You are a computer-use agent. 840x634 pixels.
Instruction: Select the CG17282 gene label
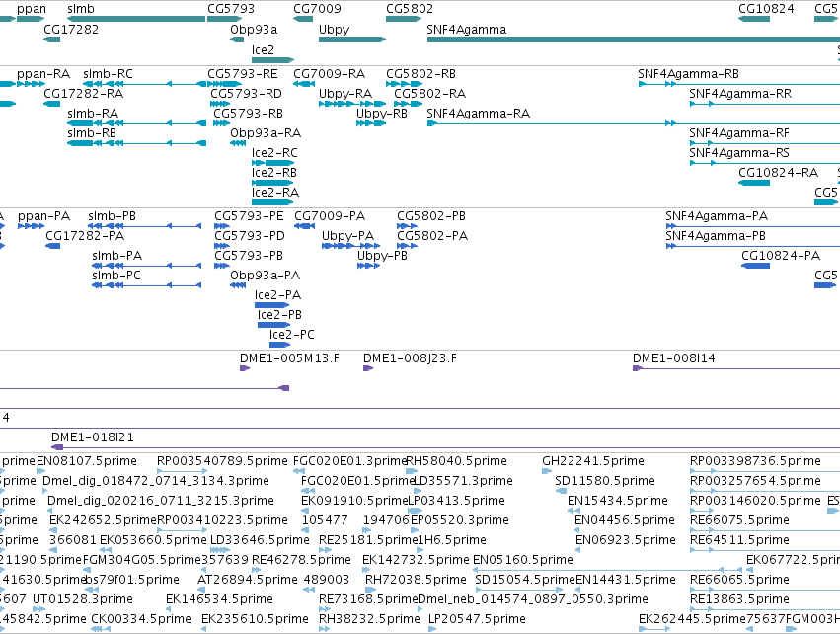pos(71,29)
